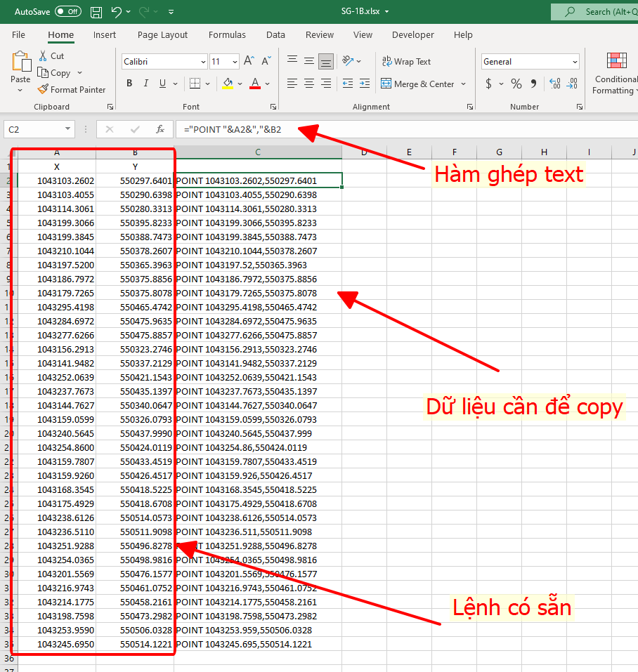Viewport: 638px width, 672px height.
Task: Click the Paste button
Action: coord(21,62)
